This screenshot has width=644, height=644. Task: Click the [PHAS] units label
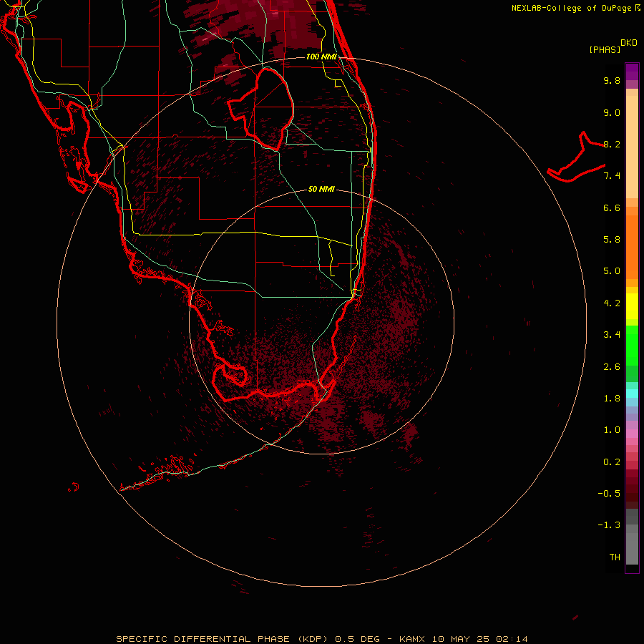[x=605, y=49]
